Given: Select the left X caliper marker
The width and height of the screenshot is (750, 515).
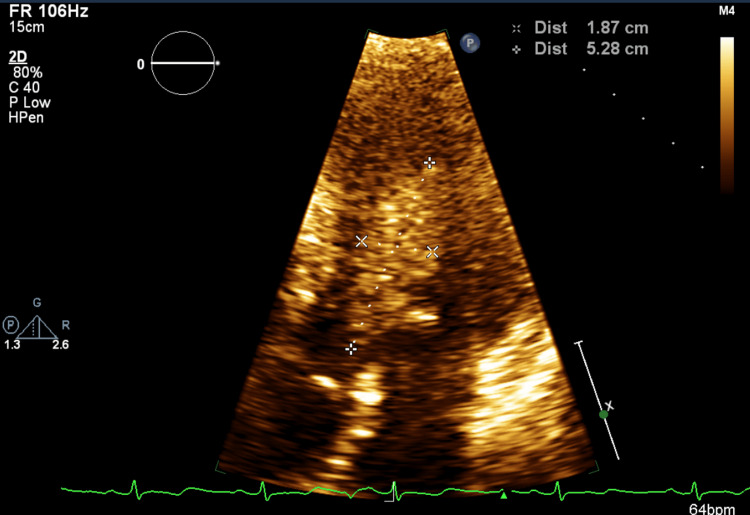Looking at the screenshot, I should 362,241.
